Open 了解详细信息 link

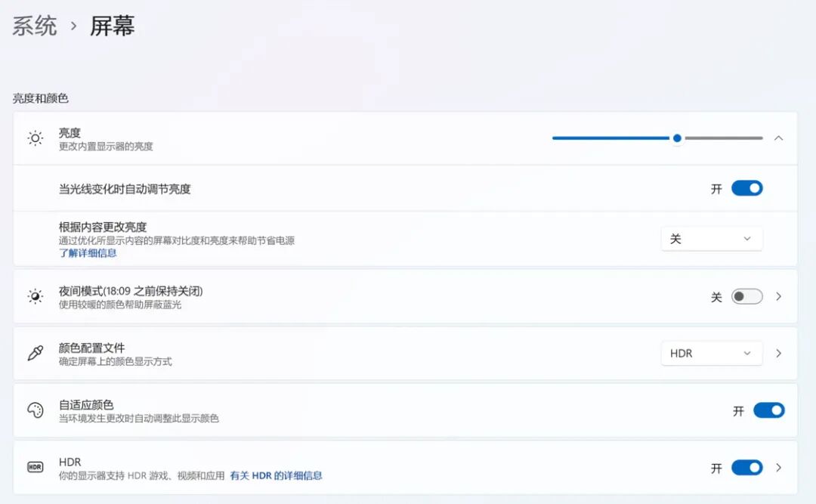click(88, 253)
